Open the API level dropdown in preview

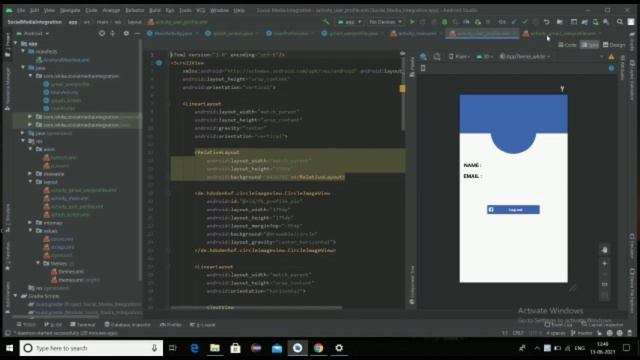tap(484, 56)
